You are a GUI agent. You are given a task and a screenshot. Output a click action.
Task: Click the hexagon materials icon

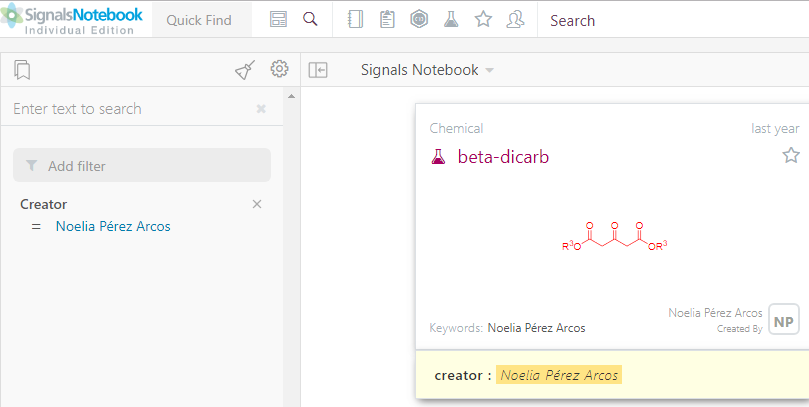(x=419, y=20)
